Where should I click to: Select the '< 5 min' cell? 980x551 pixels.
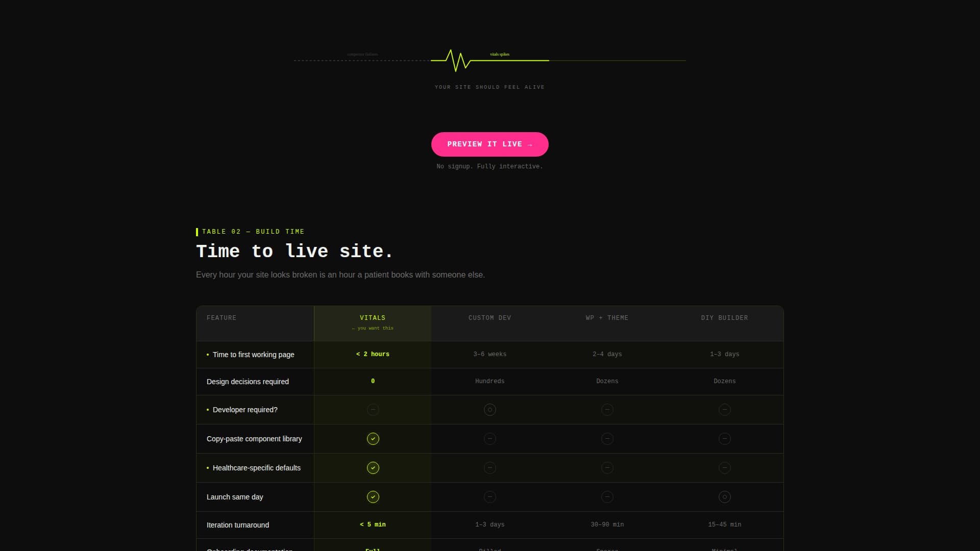coord(373,524)
